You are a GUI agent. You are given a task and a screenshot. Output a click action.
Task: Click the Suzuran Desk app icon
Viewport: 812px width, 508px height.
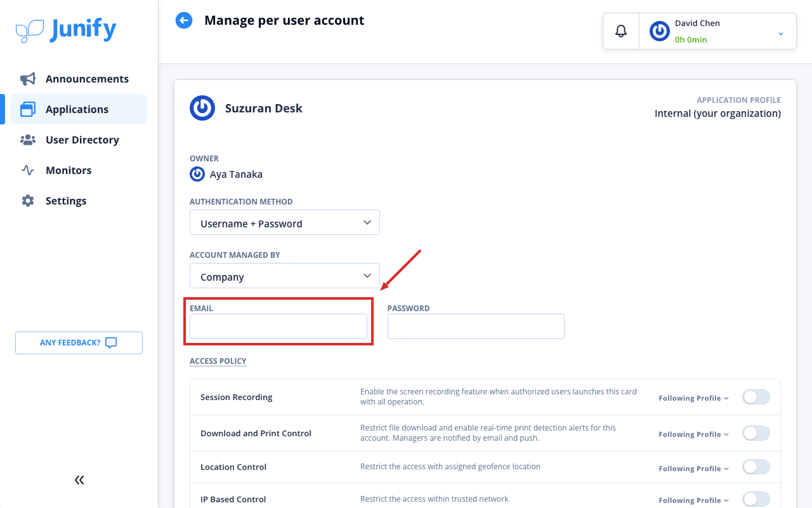coord(202,108)
